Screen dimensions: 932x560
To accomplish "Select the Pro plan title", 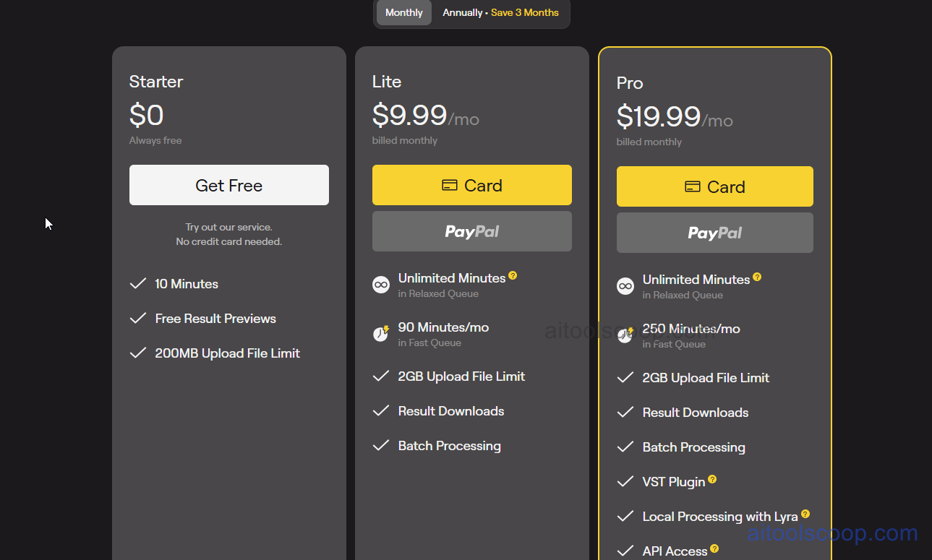I will tap(630, 83).
